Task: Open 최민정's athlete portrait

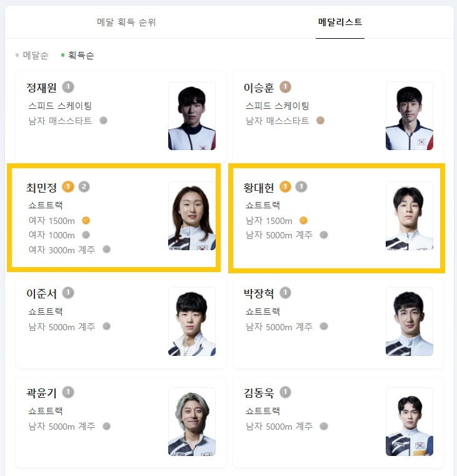Action: coord(192,216)
